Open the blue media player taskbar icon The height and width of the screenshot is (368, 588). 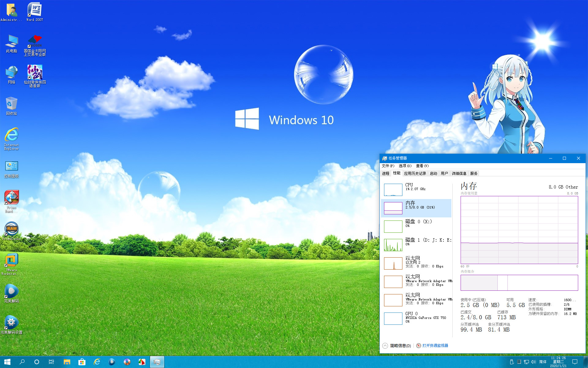click(112, 362)
